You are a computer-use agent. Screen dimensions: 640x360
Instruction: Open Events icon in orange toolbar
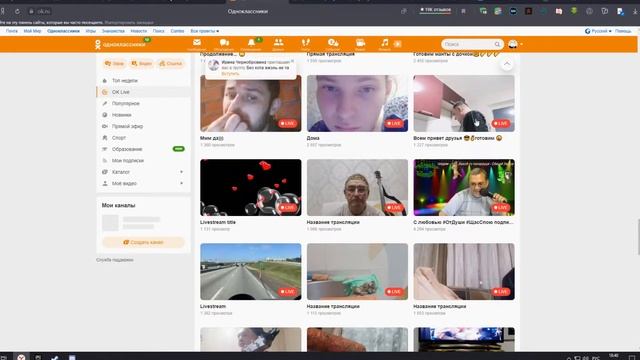333,43
